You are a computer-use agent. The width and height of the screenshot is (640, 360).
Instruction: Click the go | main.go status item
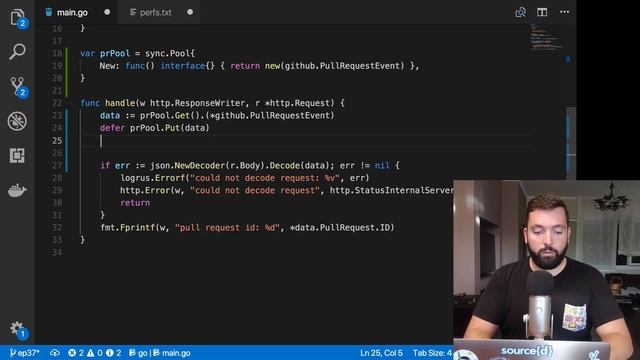tap(160, 353)
